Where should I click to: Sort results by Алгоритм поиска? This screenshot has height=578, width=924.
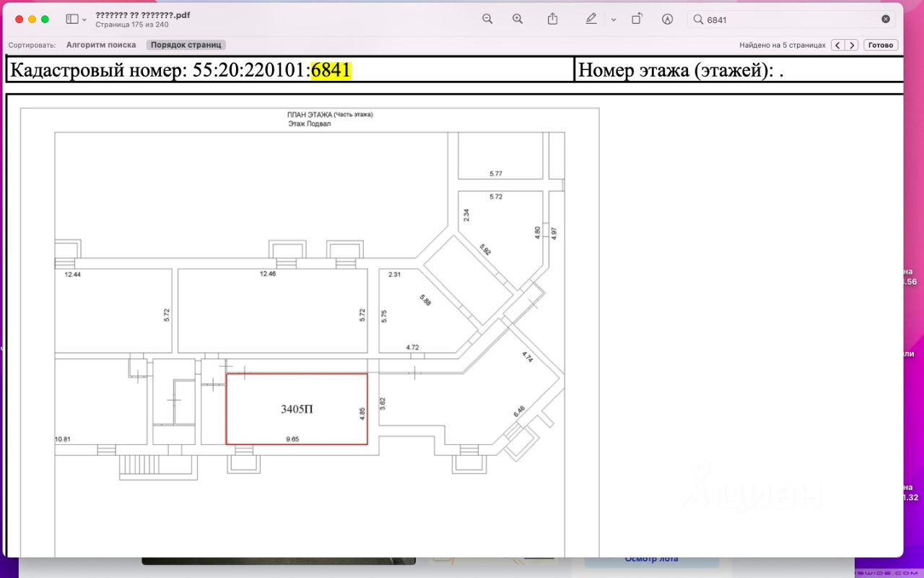pos(101,45)
